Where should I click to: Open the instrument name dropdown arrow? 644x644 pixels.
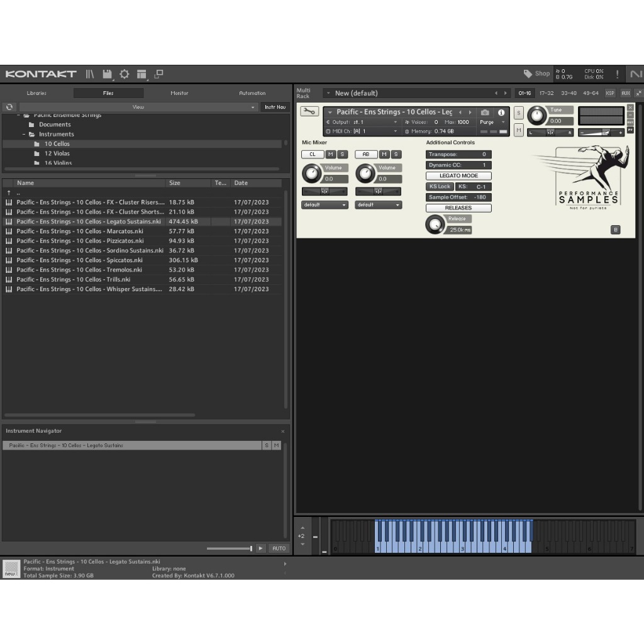[x=330, y=112]
